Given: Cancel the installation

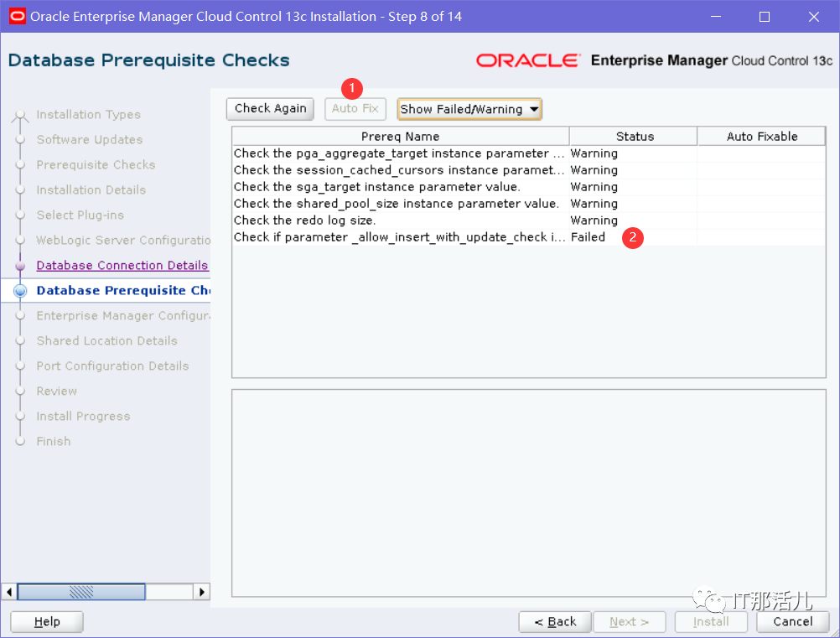Looking at the screenshot, I should [793, 622].
